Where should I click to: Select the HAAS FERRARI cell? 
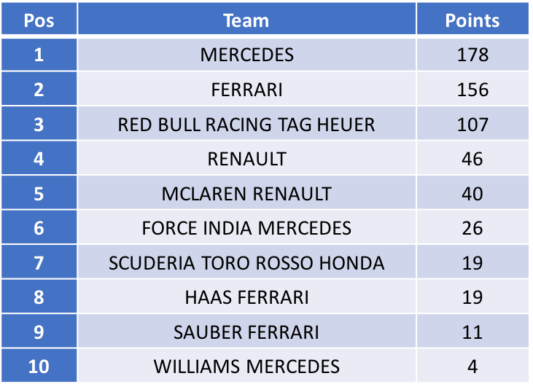tap(246, 297)
